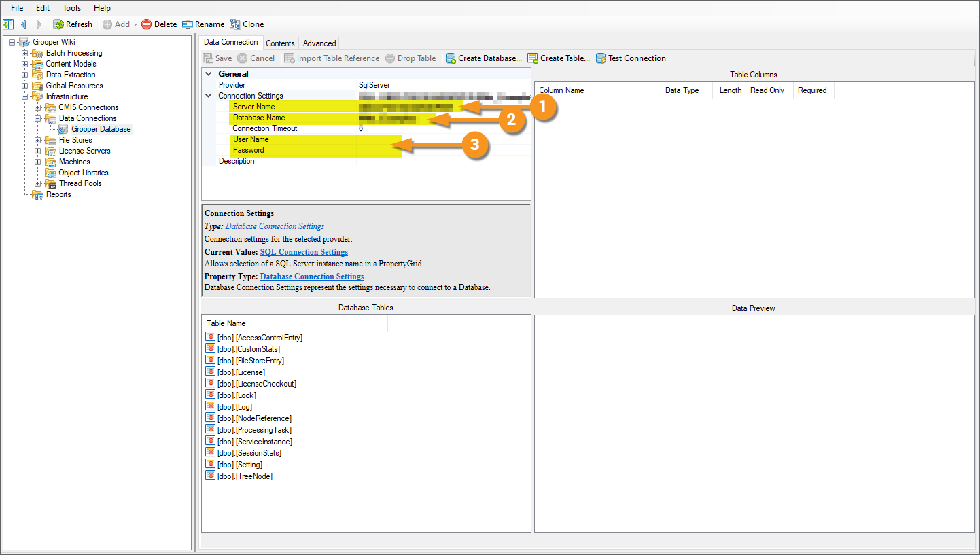Image resolution: width=980 pixels, height=555 pixels.
Task: Expand the File Stores tree node
Action: pyautogui.click(x=38, y=140)
